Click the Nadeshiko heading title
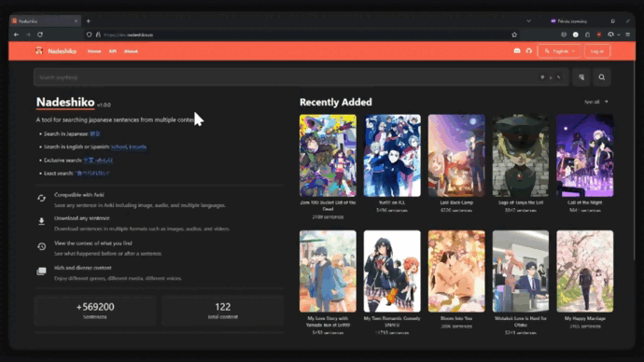Image resolution: width=644 pixels, height=362 pixels. coord(65,103)
